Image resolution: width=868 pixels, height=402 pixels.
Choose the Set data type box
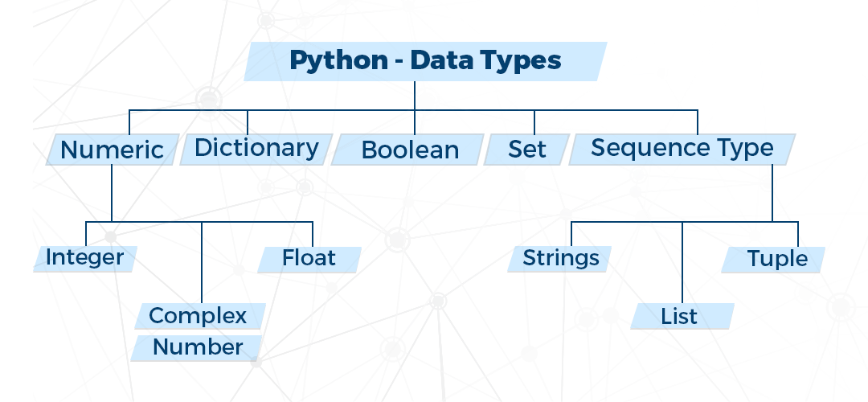pyautogui.click(x=526, y=150)
